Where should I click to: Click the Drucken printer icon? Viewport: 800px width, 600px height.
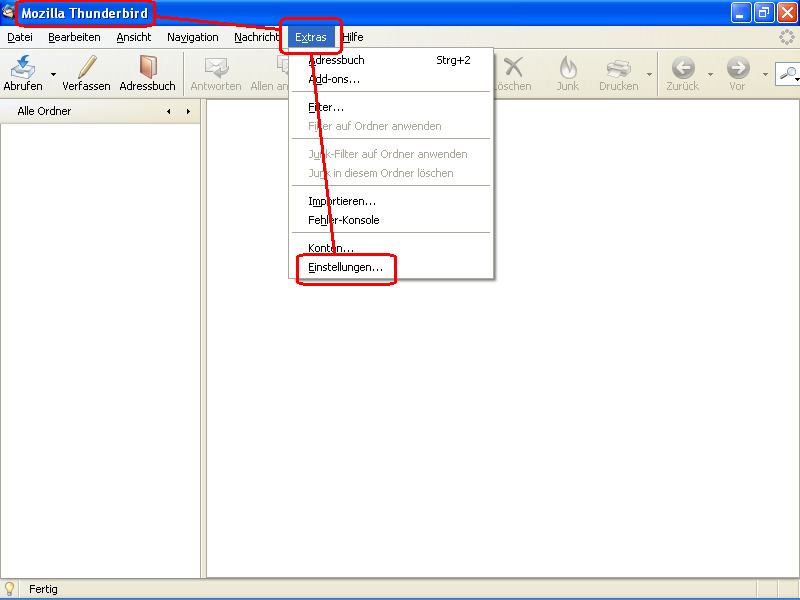(619, 67)
